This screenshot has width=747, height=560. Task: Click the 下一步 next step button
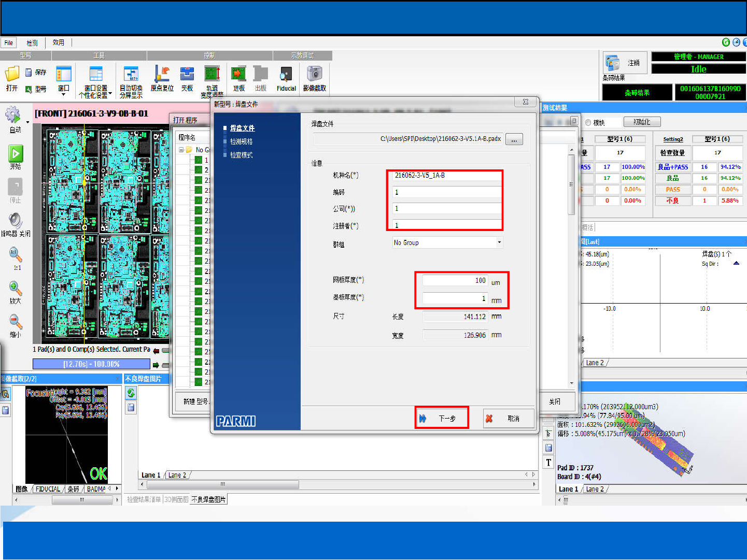click(x=442, y=418)
